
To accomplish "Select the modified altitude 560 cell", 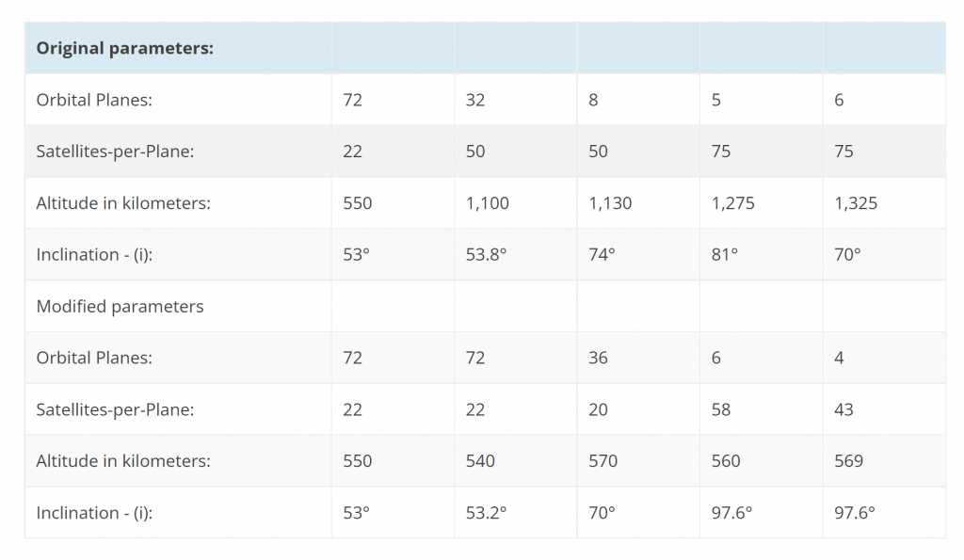I will click(761, 461).
